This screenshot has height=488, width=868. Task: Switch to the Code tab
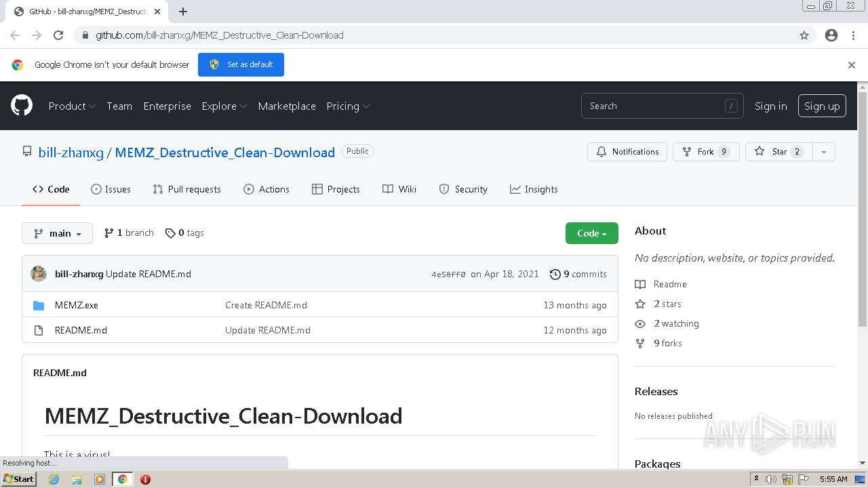tap(51, 189)
